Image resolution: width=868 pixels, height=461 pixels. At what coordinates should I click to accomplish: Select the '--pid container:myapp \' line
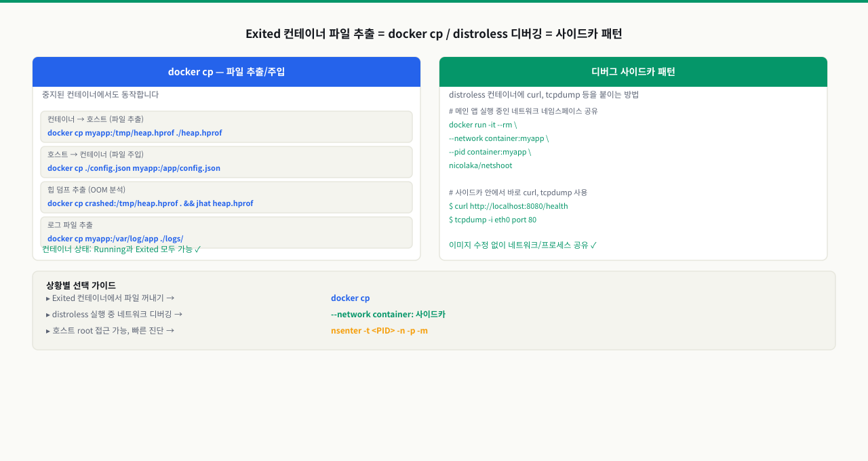490,152
